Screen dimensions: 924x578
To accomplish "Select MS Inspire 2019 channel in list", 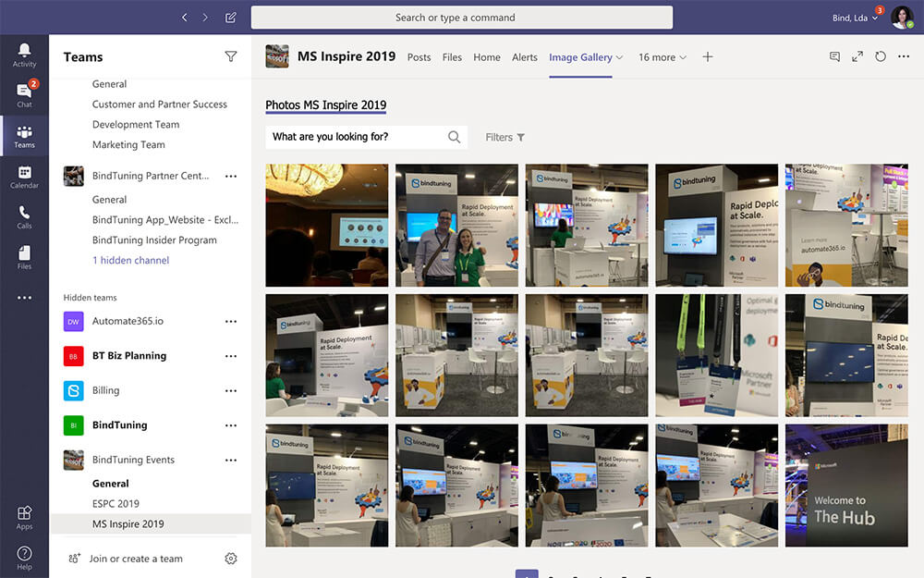I will [x=151, y=523].
